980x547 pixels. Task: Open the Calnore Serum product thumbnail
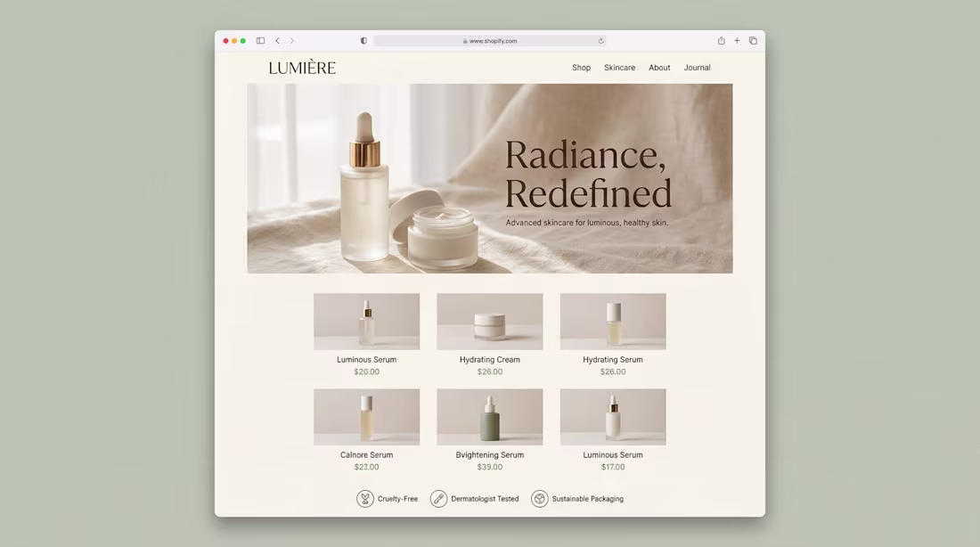367,417
